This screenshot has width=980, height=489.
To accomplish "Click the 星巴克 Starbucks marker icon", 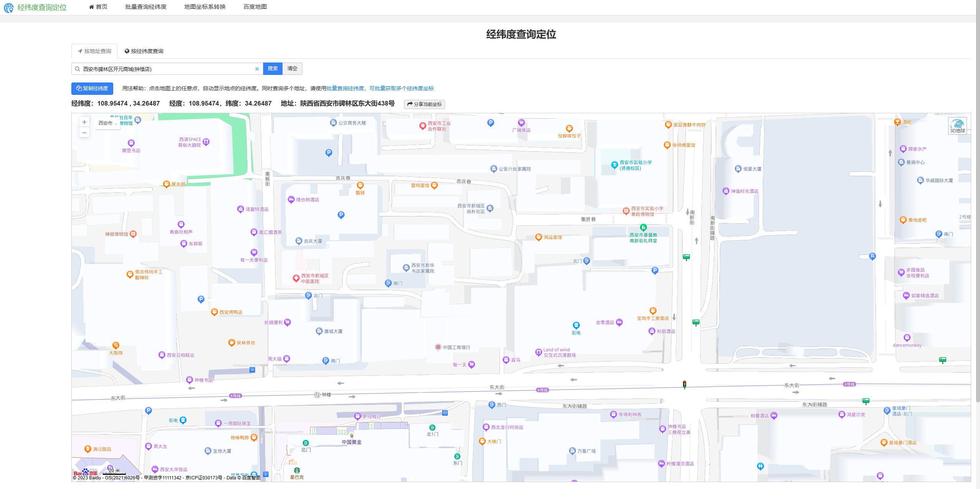I will coord(297,471).
